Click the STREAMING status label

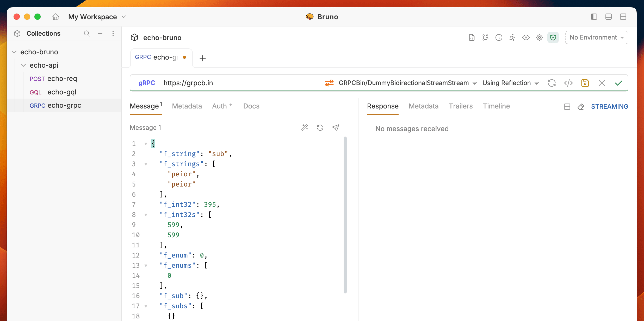[x=609, y=107]
